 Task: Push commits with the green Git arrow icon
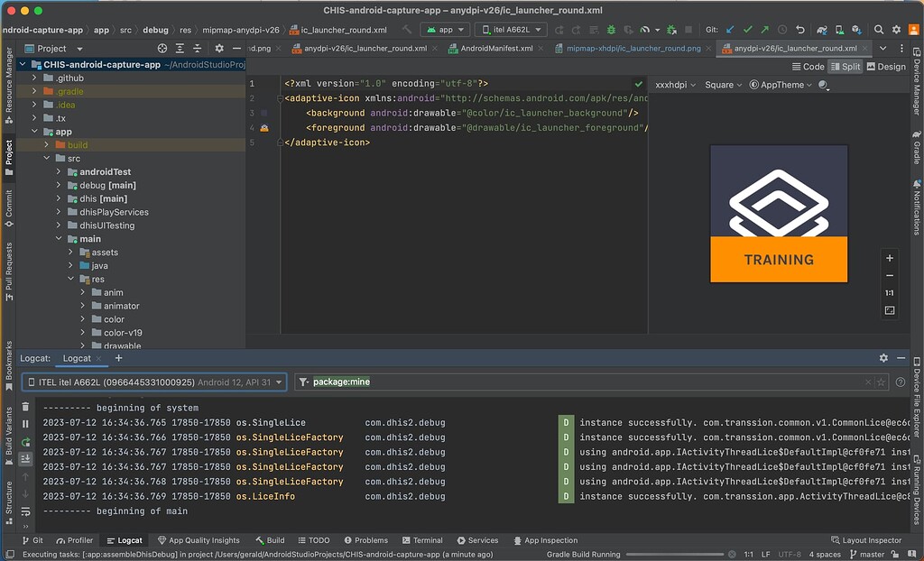tap(766, 28)
